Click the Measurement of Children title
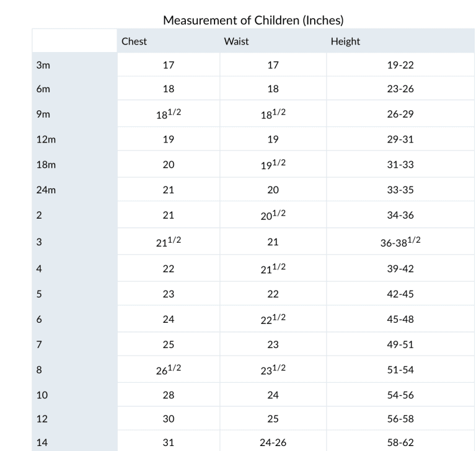476x451 pixels. pyautogui.click(x=253, y=20)
